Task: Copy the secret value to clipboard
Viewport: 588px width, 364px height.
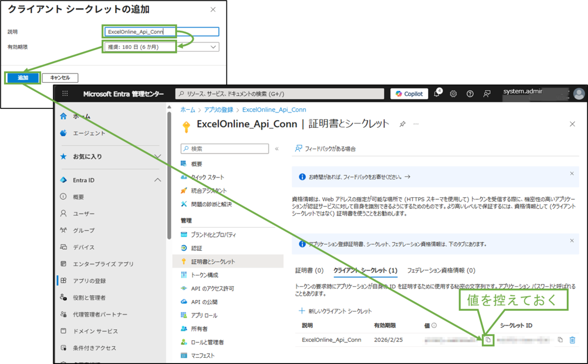Action: click(x=488, y=340)
